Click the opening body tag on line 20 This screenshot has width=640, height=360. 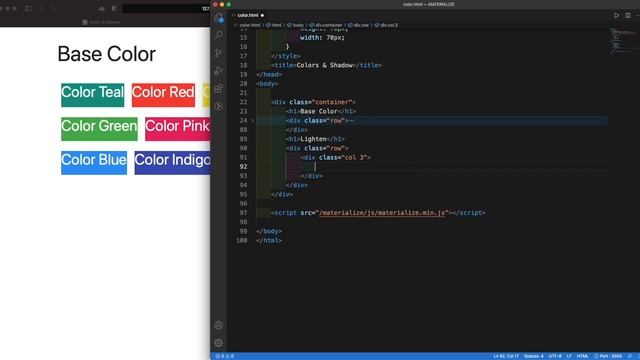pyautogui.click(x=267, y=84)
